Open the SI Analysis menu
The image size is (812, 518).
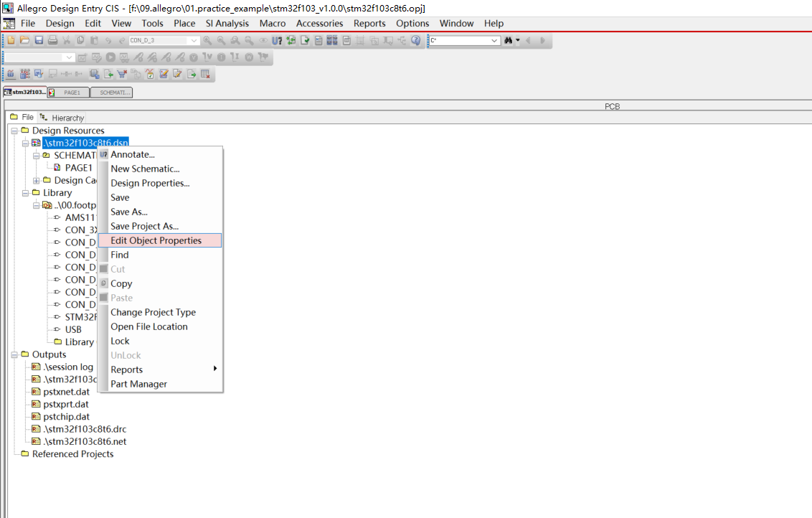pyautogui.click(x=227, y=23)
